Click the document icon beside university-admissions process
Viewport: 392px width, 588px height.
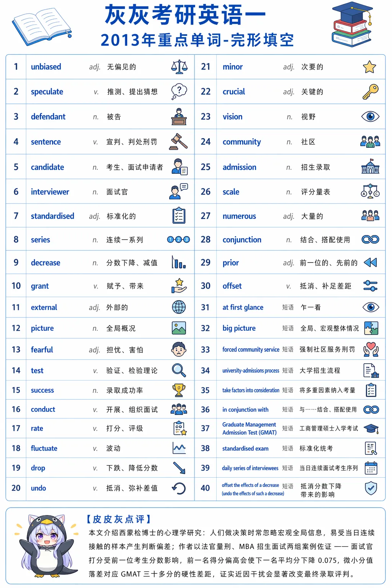[371, 371]
